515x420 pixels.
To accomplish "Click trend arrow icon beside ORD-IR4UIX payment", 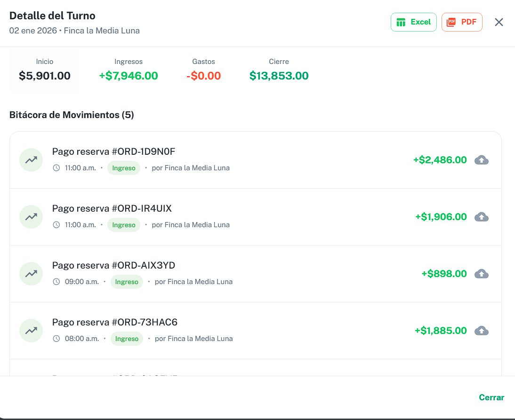I will (x=31, y=217).
